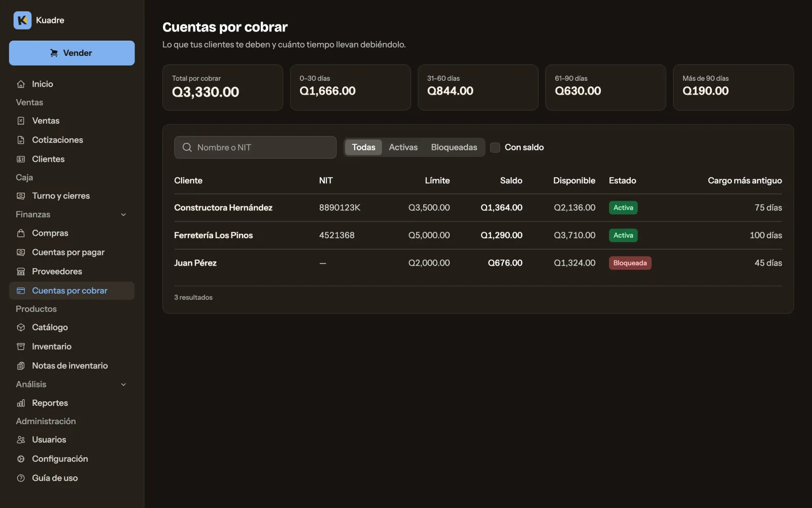
Task: Click the Ventas receipt icon
Action: [x=21, y=121]
